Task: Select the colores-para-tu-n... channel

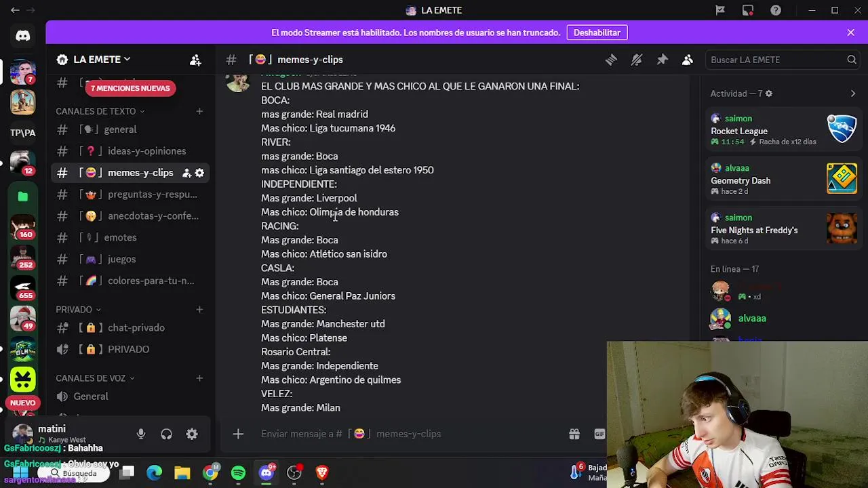Action: [130, 281]
